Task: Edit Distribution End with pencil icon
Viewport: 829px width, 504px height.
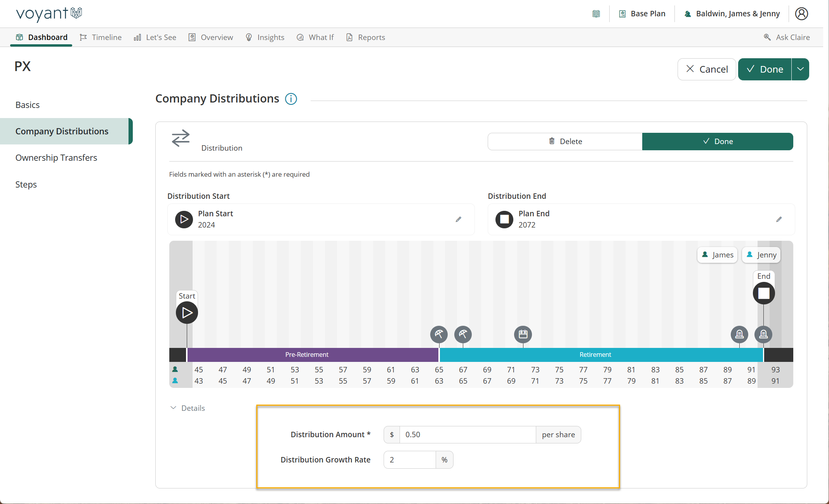Action: point(779,219)
